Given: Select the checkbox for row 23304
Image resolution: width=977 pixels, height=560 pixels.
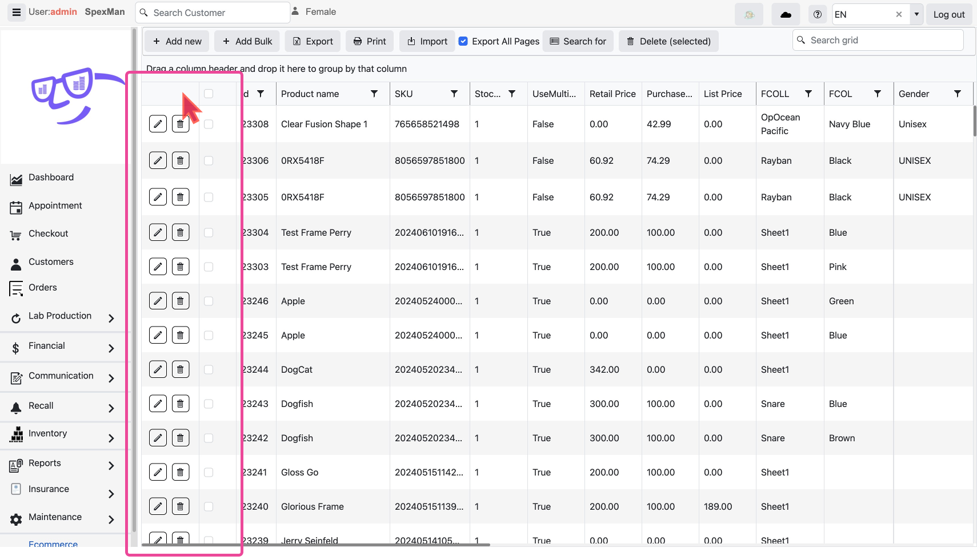Looking at the screenshot, I should coord(209,232).
